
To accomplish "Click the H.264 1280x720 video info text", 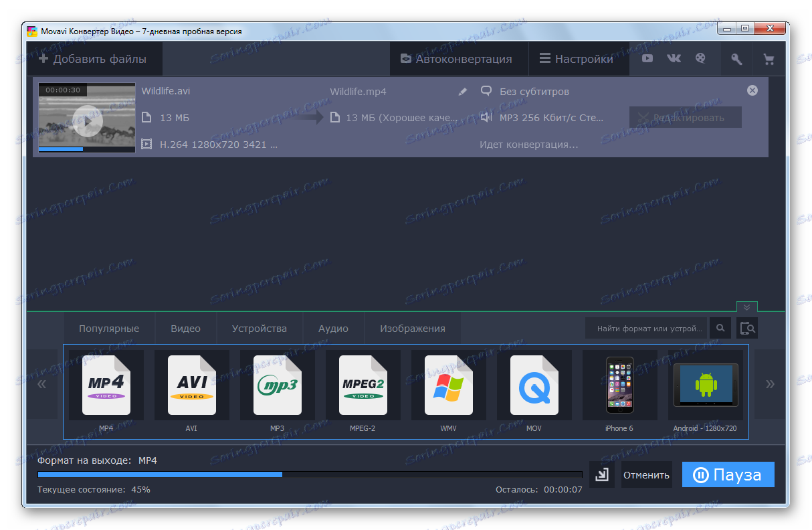I will [x=219, y=144].
